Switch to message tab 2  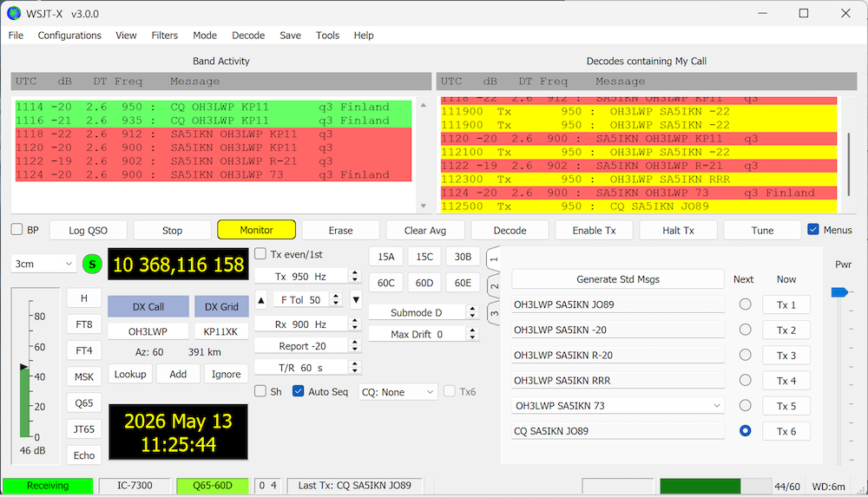494,287
